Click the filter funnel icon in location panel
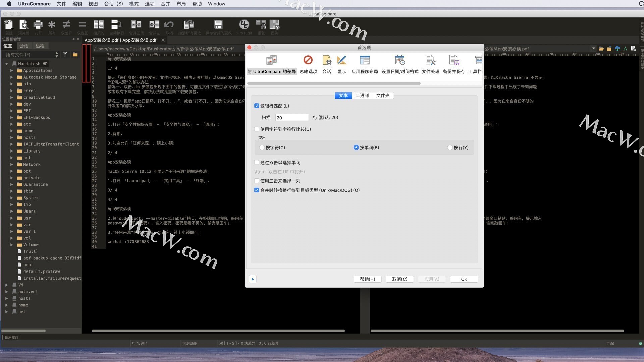The image size is (644, 362). (x=65, y=54)
